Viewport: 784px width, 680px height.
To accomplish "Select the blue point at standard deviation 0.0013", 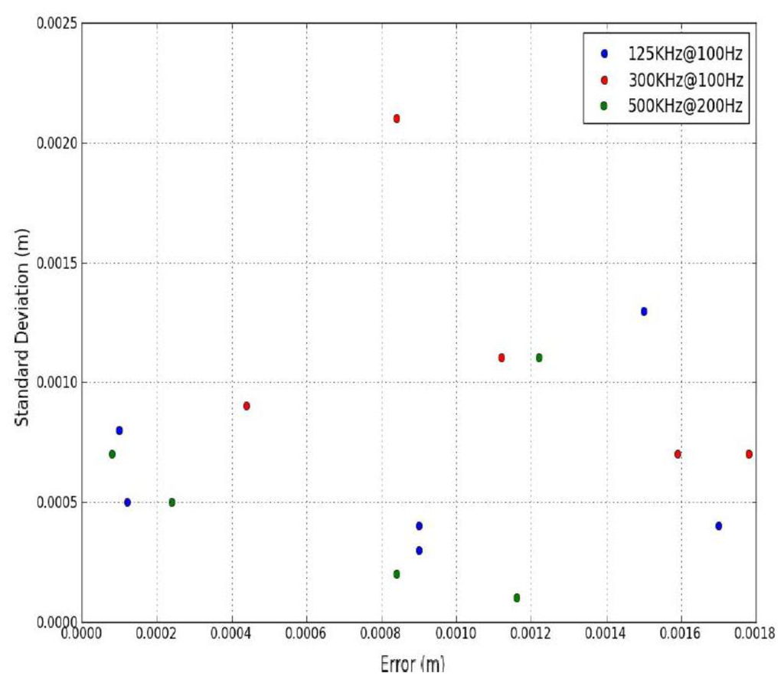I will 644,312.
